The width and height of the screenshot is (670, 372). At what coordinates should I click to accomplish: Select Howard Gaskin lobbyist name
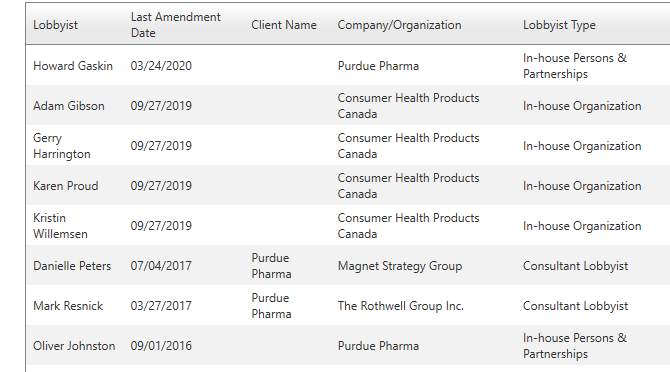tap(73, 66)
